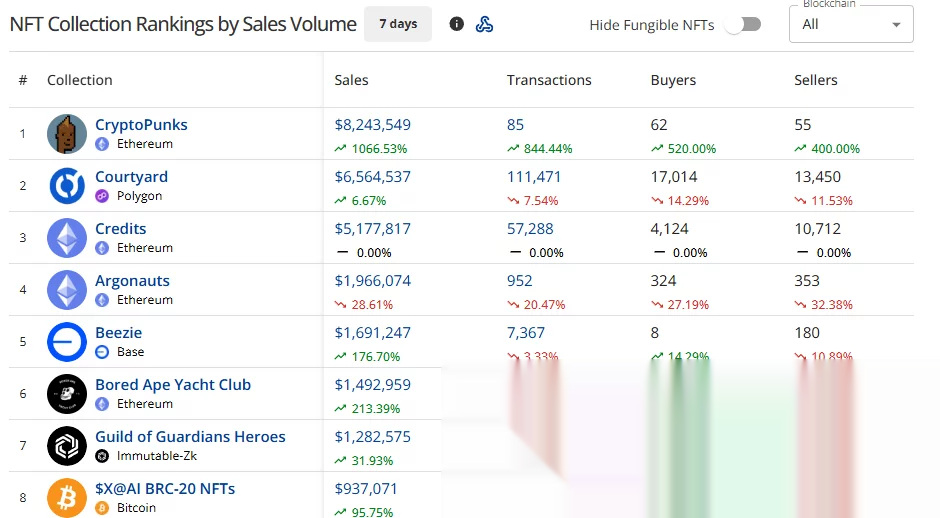Click the small Ethereum icon under Credits
The image size is (940, 518).
tap(103, 248)
